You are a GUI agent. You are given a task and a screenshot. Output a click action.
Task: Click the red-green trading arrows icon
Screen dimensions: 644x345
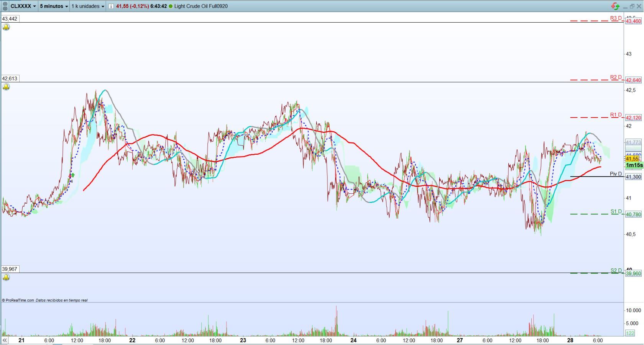[x=615, y=6]
